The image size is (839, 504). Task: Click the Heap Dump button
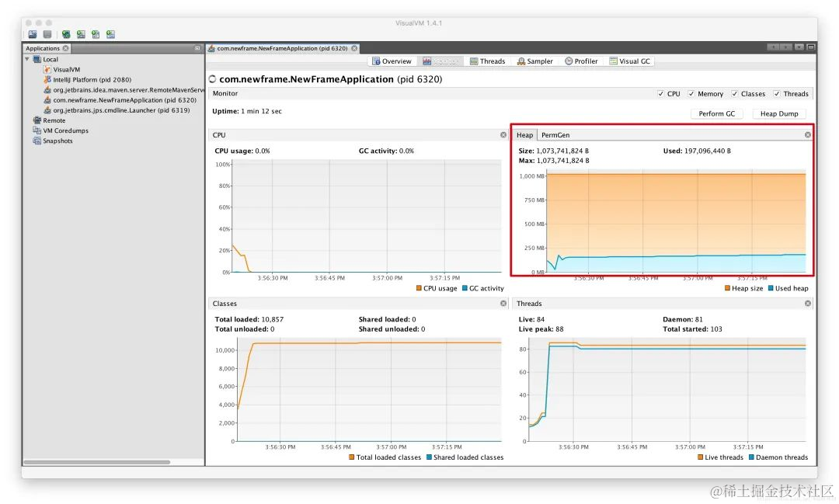779,113
